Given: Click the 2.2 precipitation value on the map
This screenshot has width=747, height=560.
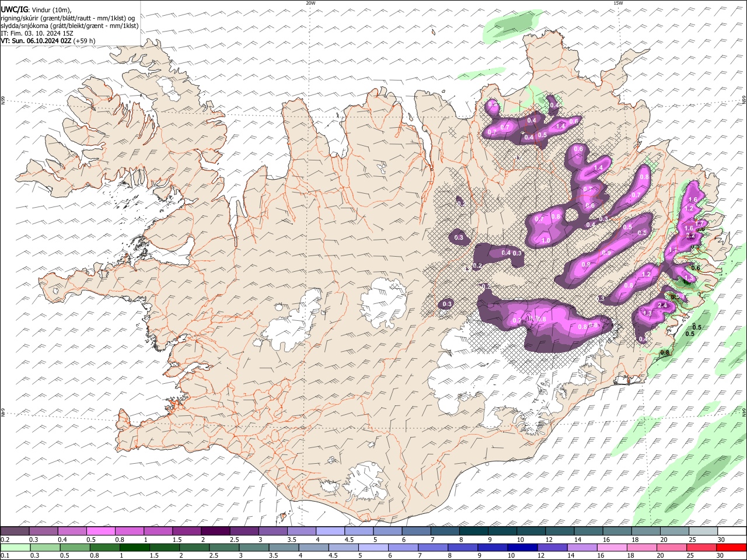Looking at the screenshot, I should point(690,236).
